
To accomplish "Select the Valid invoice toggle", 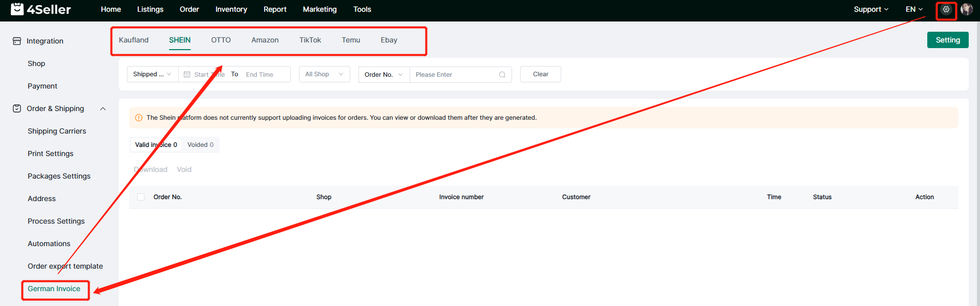I will pos(156,145).
